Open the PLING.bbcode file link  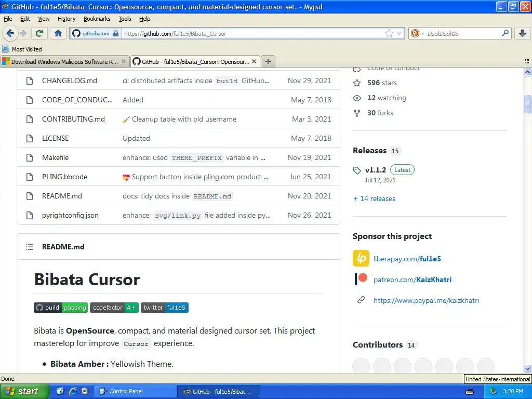pos(64,177)
